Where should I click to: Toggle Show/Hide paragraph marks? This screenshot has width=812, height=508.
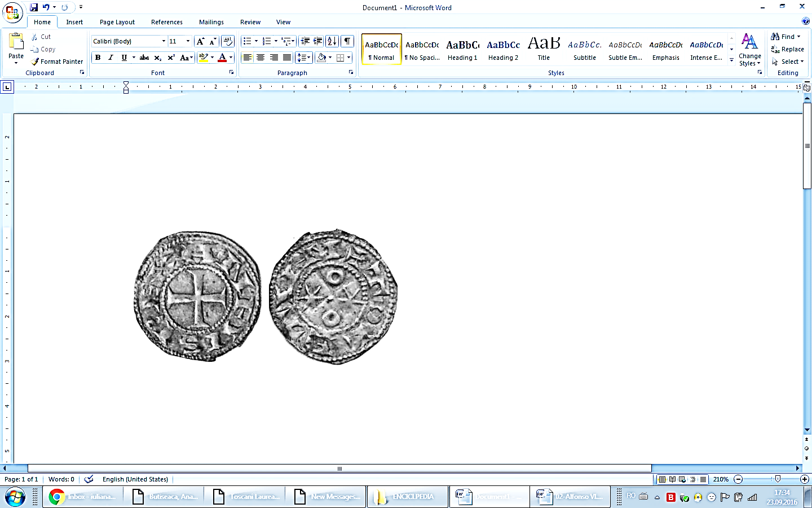click(x=346, y=41)
